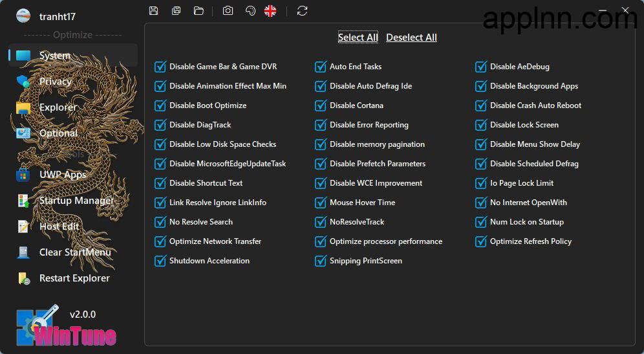Open the theme palette icon
The width and height of the screenshot is (644, 354).
click(x=250, y=11)
